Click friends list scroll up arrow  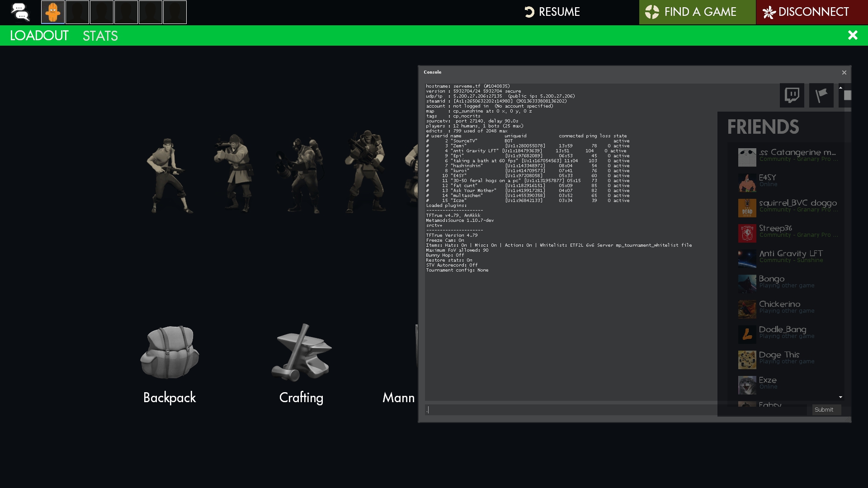[840, 88]
